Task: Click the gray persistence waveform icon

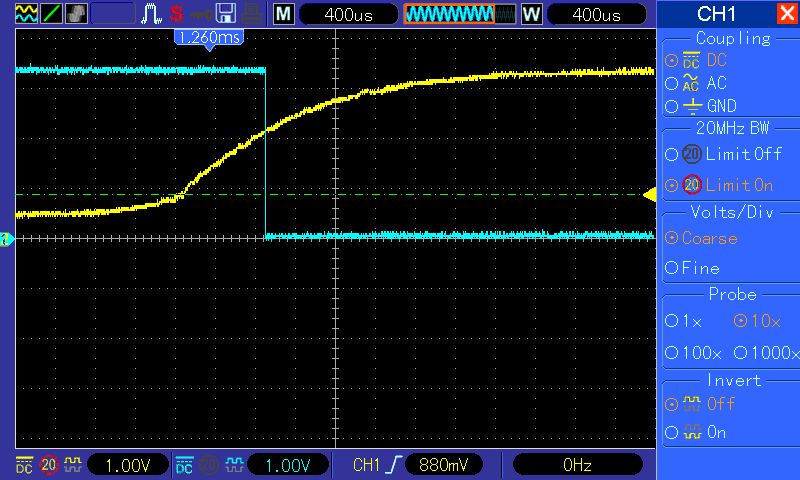Action: click(x=76, y=14)
